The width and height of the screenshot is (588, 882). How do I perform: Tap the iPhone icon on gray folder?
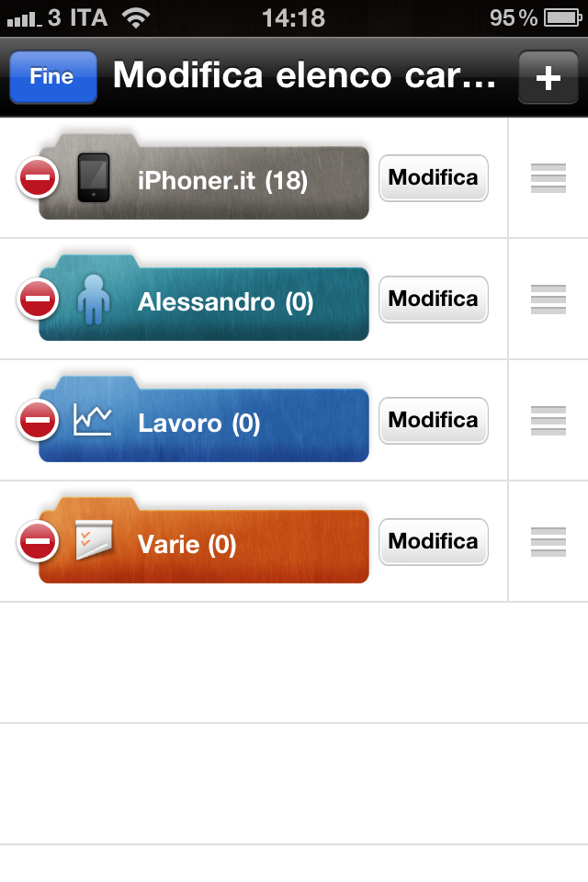(x=94, y=177)
